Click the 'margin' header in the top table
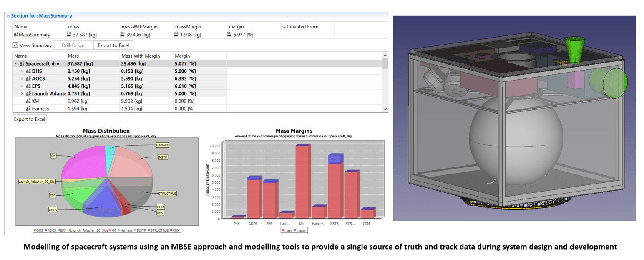The height and width of the screenshot is (260, 644). pyautogui.click(x=236, y=27)
